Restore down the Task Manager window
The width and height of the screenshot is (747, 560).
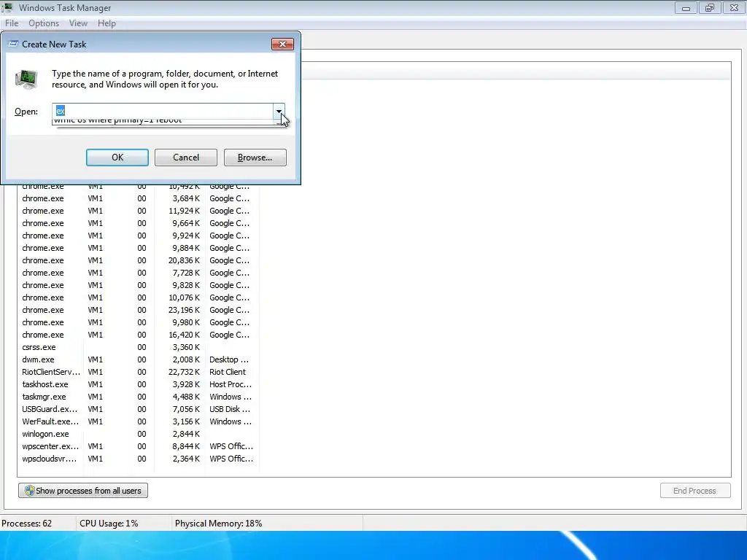click(710, 7)
